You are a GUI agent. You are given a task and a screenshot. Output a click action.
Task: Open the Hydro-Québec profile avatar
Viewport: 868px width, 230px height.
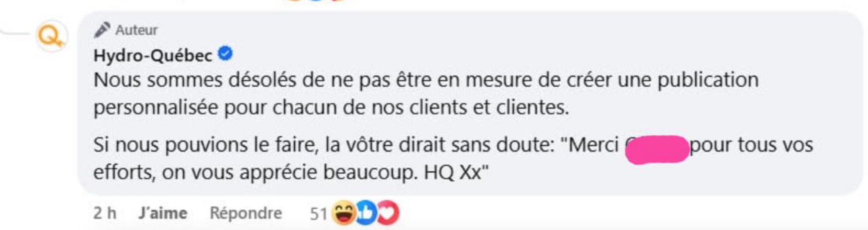click(x=51, y=36)
